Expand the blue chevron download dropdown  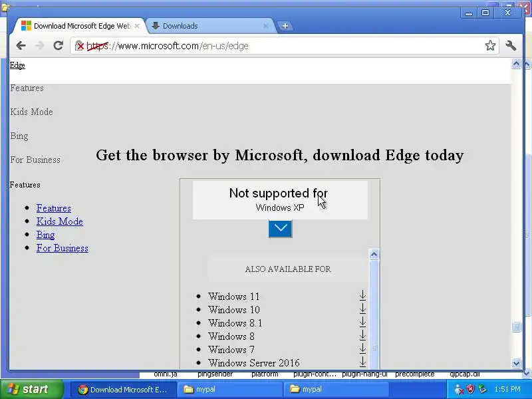coord(280,229)
